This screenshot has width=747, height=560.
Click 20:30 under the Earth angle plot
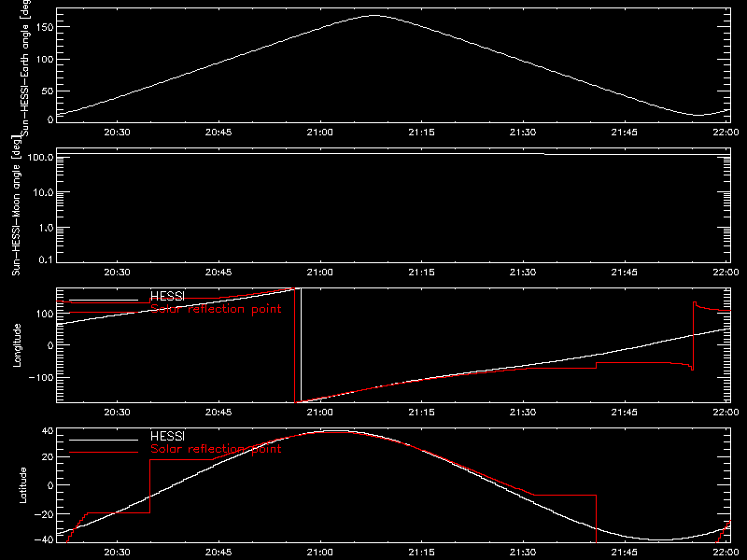click(118, 132)
